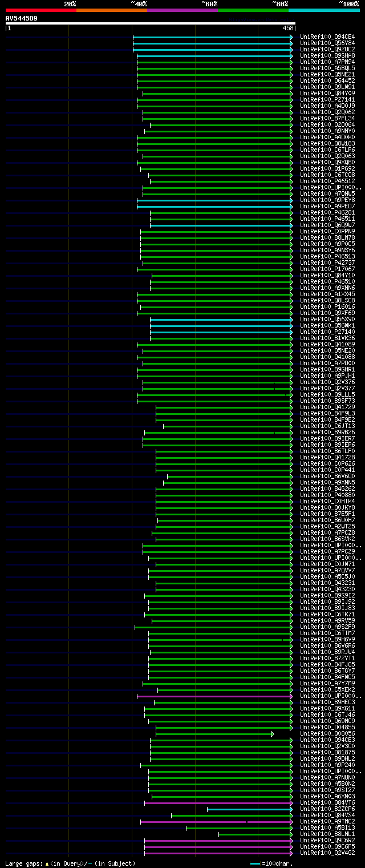Viewport: 365px width, 868px height.
Task: Click the query end position 458
Action: 288,28
